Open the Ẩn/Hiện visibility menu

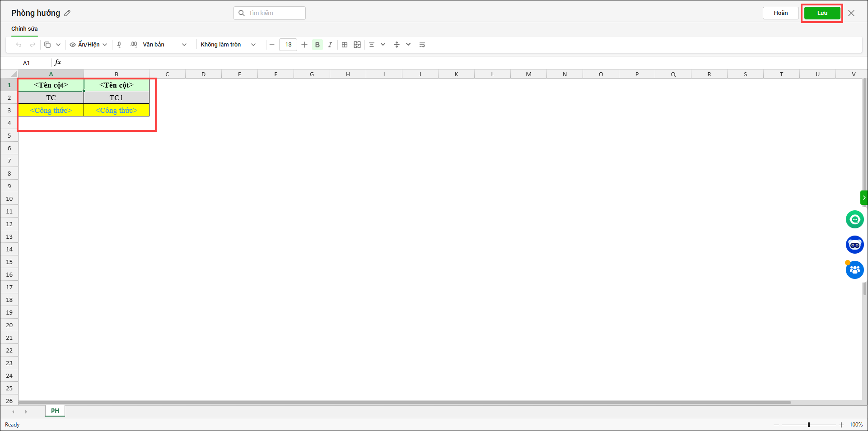(x=89, y=45)
